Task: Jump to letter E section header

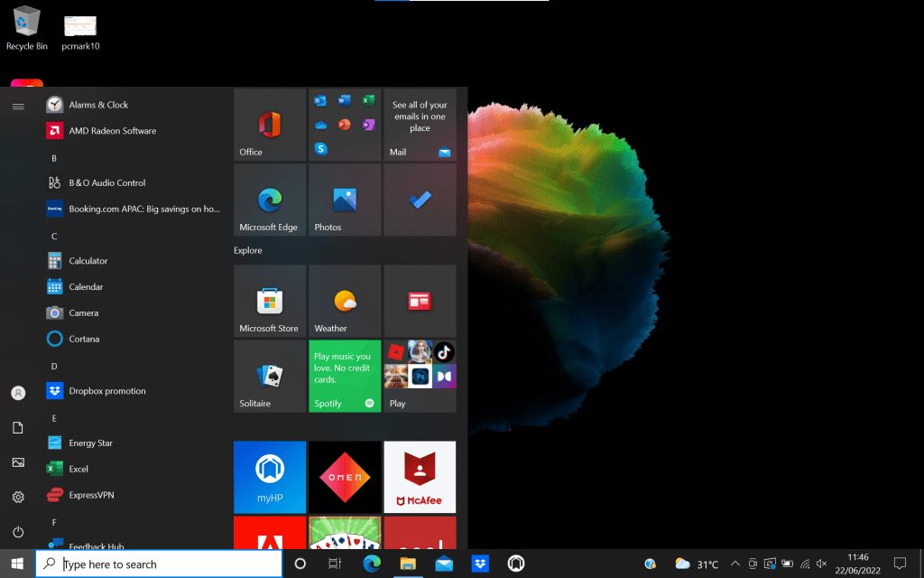Action: (54, 418)
